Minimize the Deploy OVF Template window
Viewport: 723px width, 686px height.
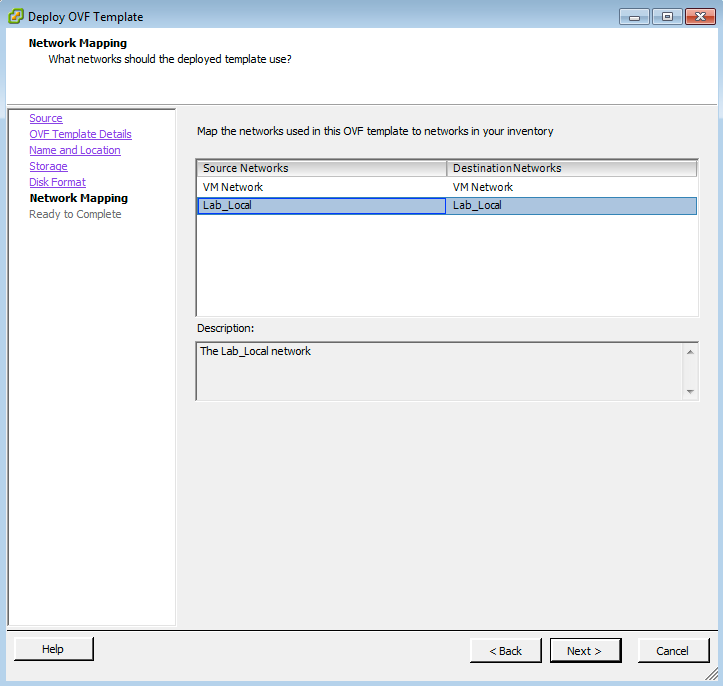click(634, 17)
